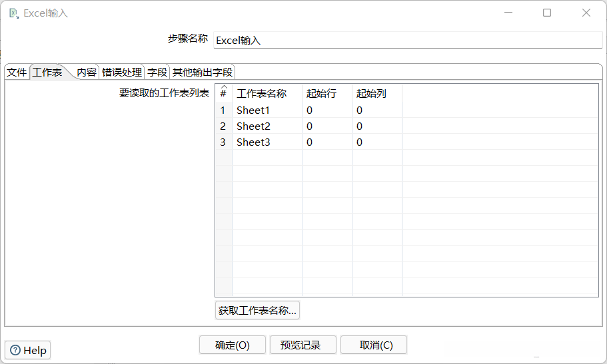Click 起始列 value for Sheet3
The height and width of the screenshot is (364, 607).
point(377,142)
